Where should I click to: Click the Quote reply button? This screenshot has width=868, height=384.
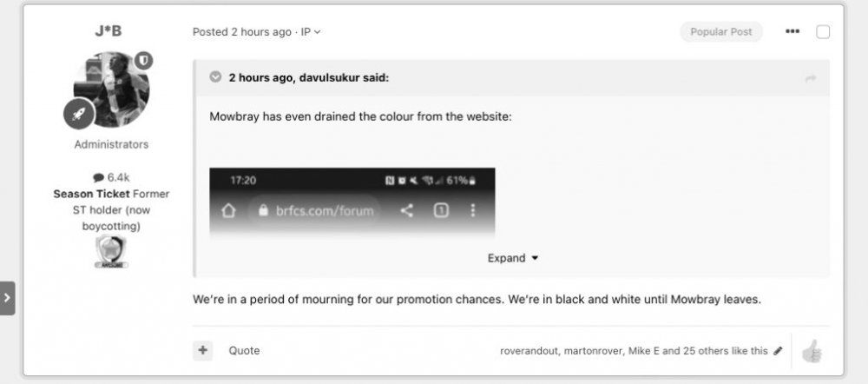point(244,351)
